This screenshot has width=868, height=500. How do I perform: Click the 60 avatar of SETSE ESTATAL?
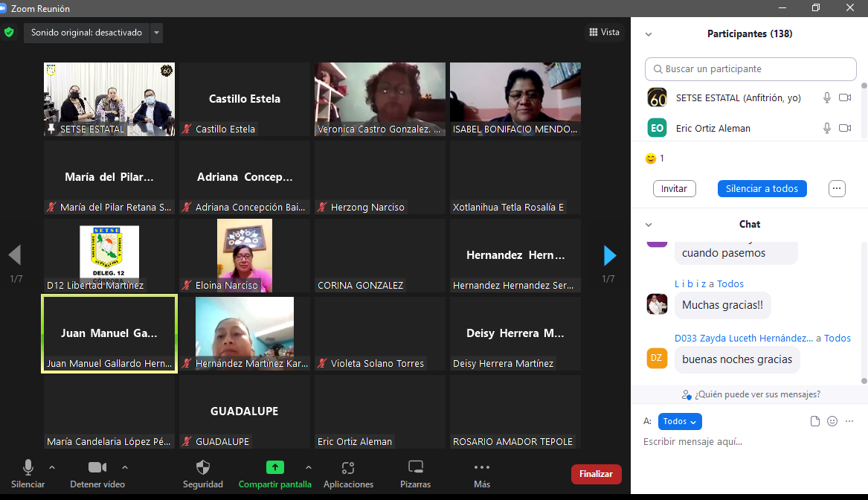click(x=657, y=98)
